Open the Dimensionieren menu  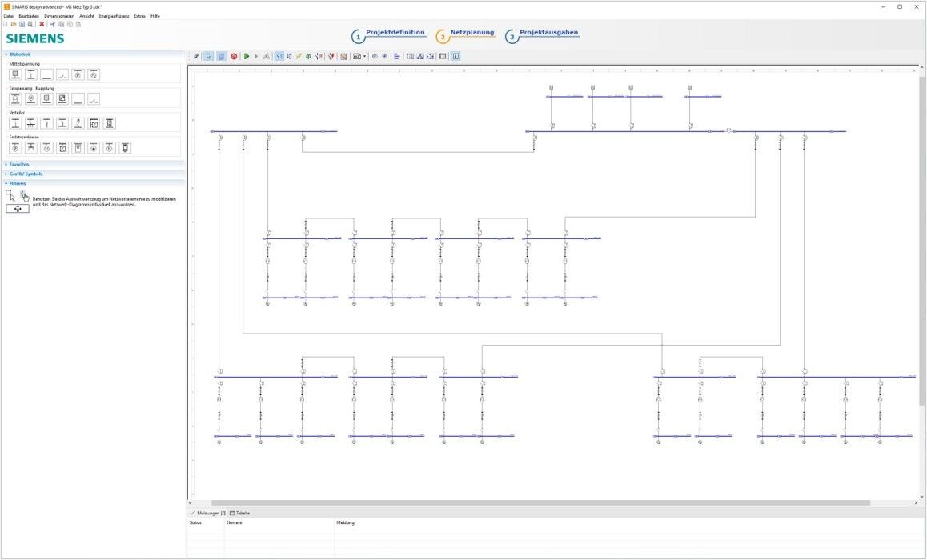(59, 15)
